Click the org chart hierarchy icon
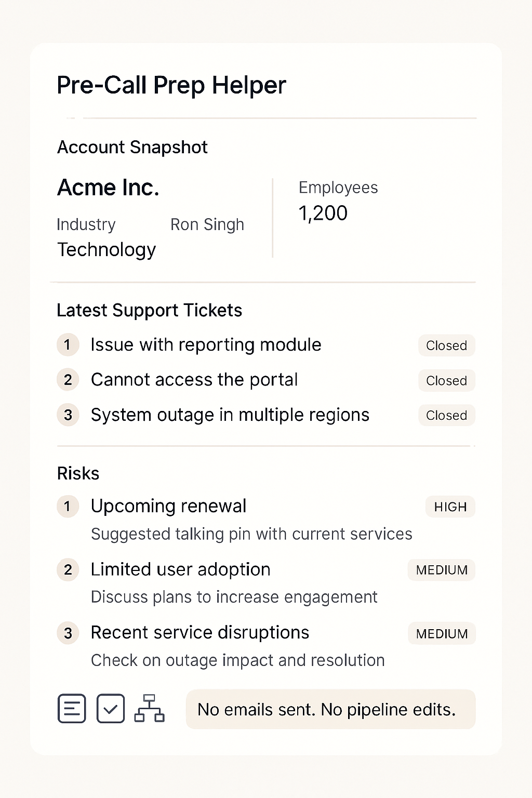Viewport: 532px width, 798px height. [x=149, y=708]
